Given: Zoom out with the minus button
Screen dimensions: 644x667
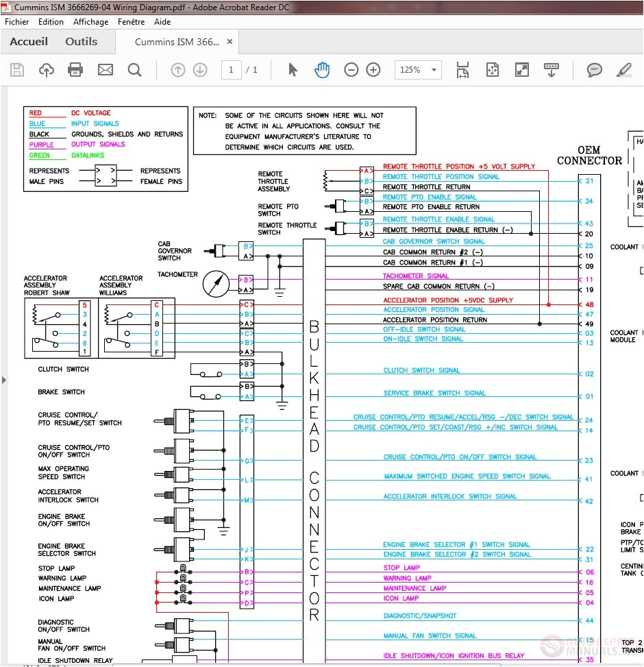Looking at the screenshot, I should (x=351, y=70).
